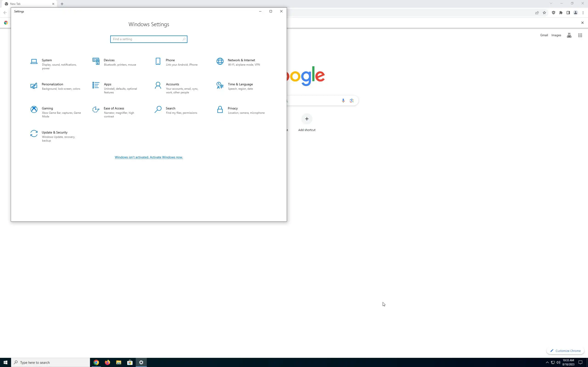Viewport: 588px width, 367px height.
Task: Show hidden system tray icons
Action: click(x=547, y=362)
